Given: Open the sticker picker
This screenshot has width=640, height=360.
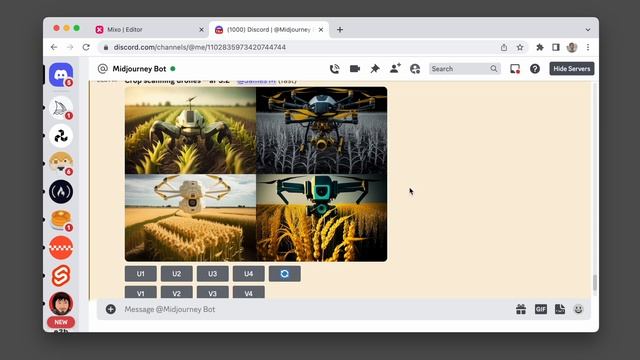Looking at the screenshot, I should tap(560, 309).
